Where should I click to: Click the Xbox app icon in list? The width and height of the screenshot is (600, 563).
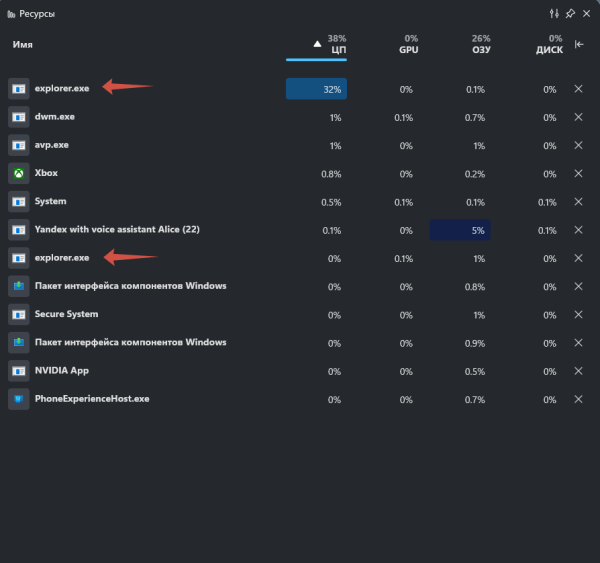point(18,173)
